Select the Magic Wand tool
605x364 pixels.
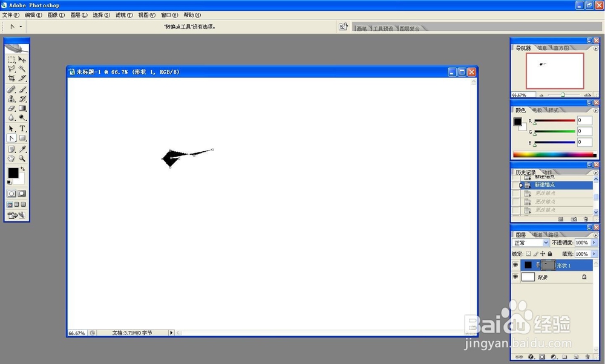[x=22, y=69]
